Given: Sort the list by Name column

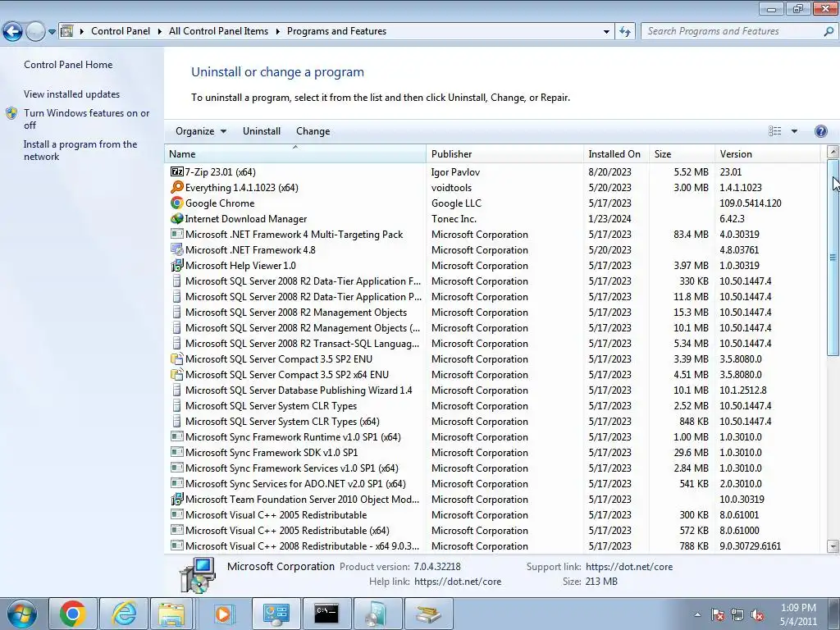Looking at the screenshot, I should 295,153.
